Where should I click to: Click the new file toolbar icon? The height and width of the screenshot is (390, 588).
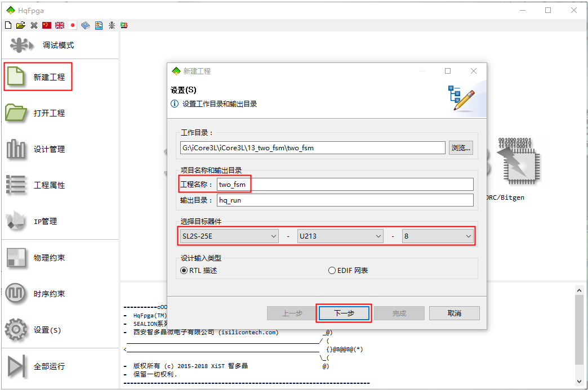point(8,25)
